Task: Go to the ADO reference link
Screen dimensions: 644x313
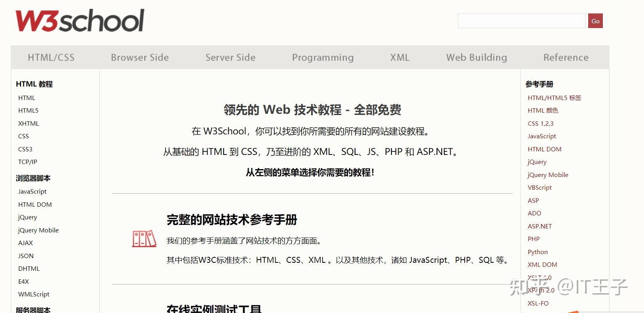Action: click(x=534, y=213)
